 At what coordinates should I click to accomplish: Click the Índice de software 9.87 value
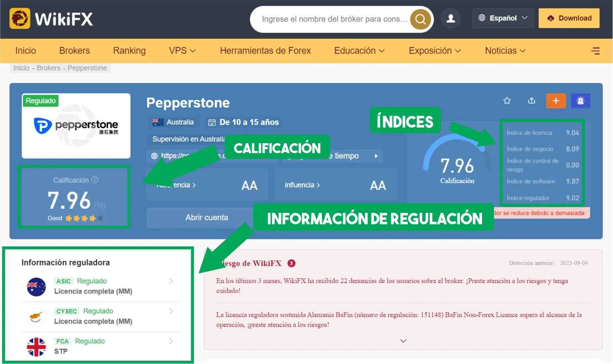click(x=572, y=181)
